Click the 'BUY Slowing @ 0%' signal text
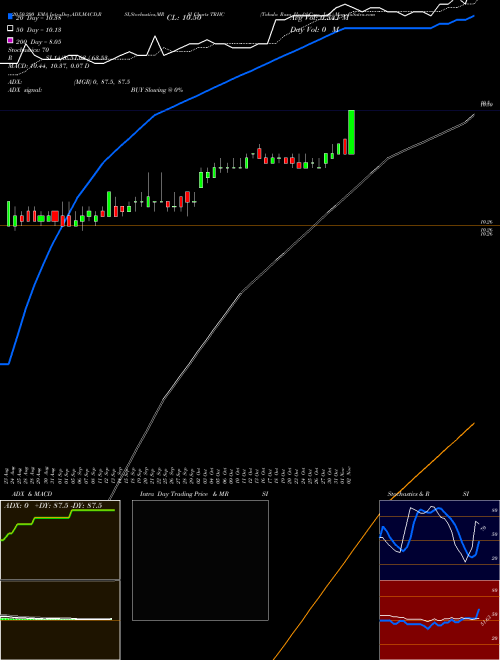 157,90
